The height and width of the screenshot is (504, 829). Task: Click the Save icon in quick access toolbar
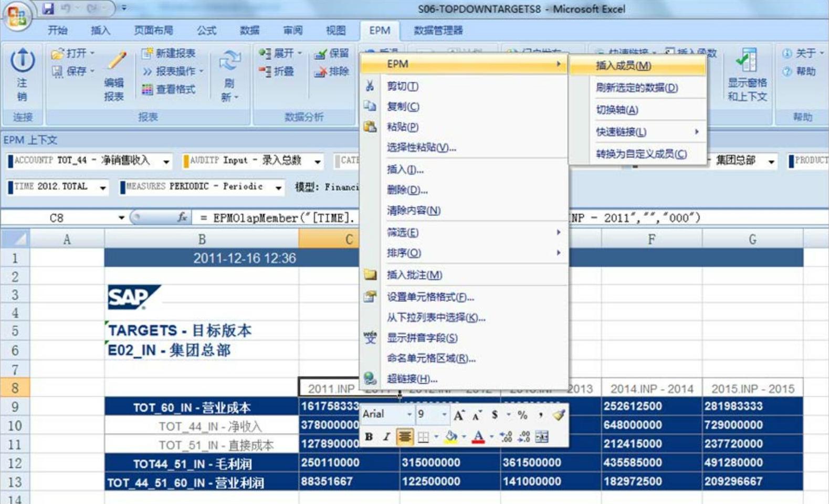point(48,8)
